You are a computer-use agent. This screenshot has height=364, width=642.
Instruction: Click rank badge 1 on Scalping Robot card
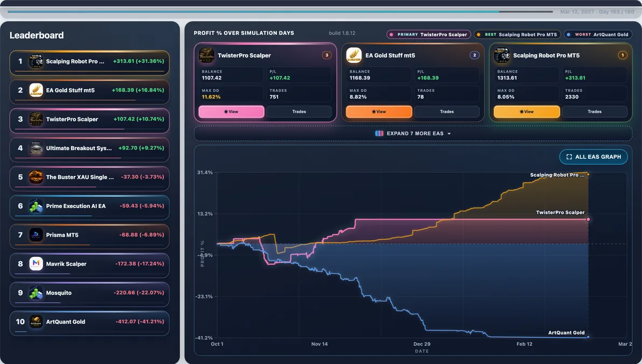623,55
